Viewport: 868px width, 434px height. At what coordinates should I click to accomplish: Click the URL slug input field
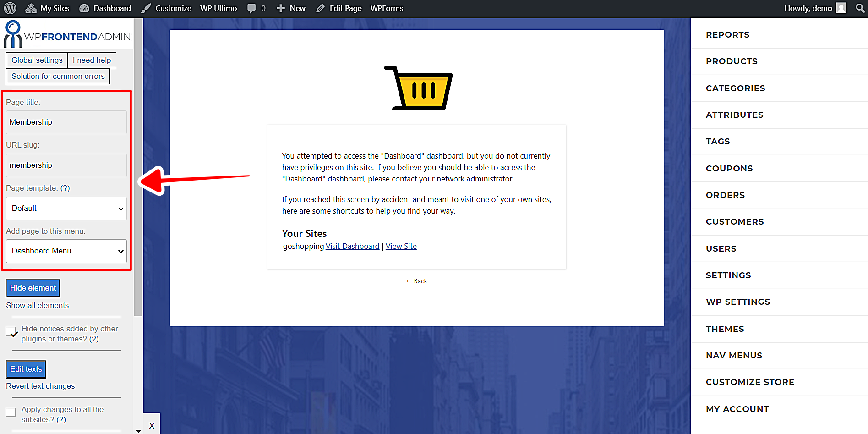(66, 165)
